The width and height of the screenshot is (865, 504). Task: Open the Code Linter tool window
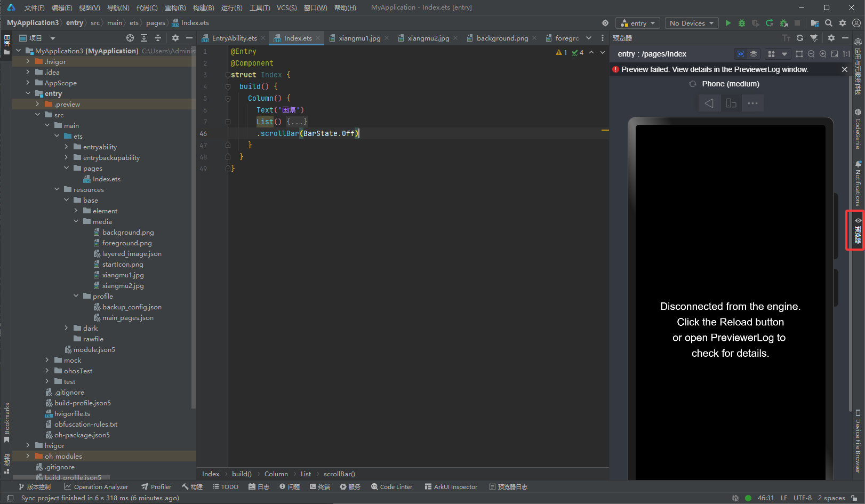click(x=392, y=486)
